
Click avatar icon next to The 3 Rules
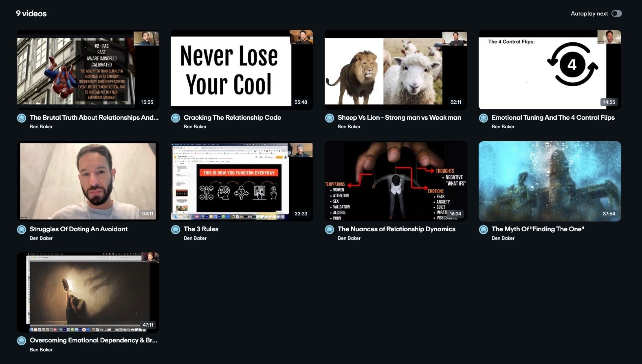(176, 230)
